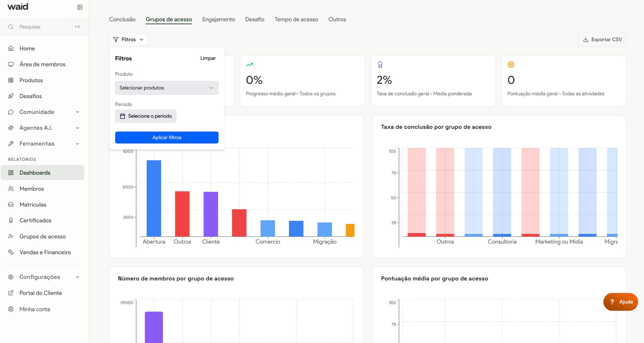The image size is (644, 343).
Task: Click the Home house icon
Action: (x=11, y=48)
